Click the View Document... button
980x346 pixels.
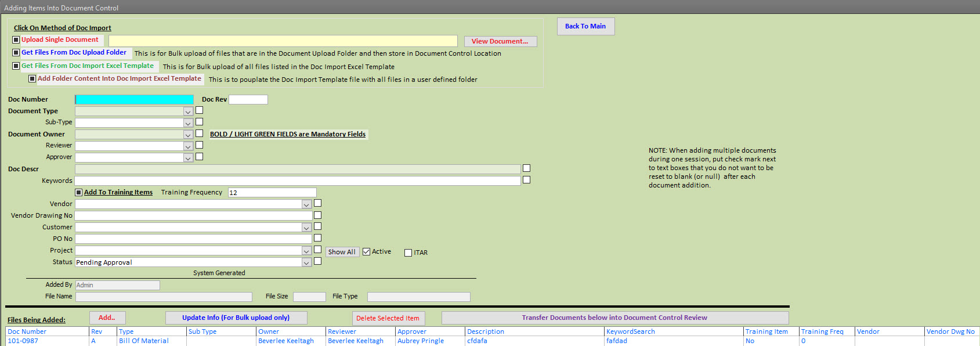500,41
